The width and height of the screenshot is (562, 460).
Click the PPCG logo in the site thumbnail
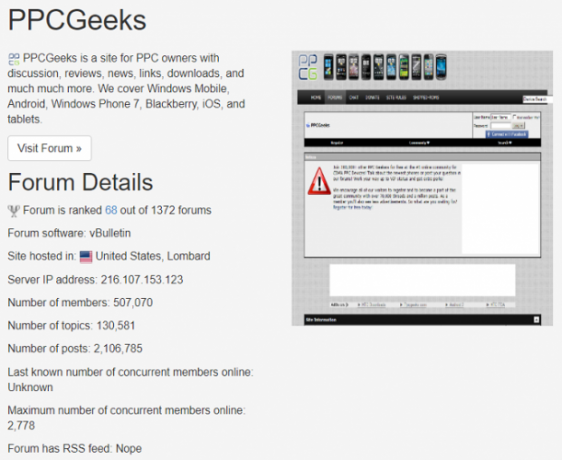coord(308,67)
